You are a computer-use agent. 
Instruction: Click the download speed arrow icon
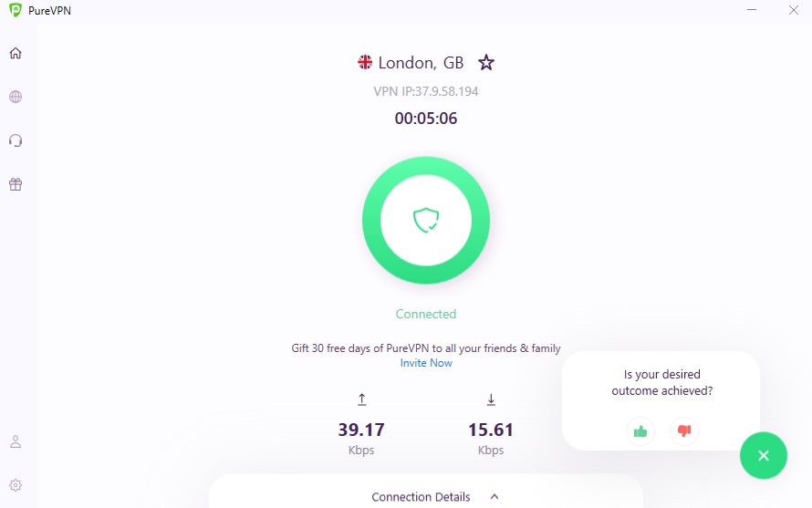tap(491, 399)
